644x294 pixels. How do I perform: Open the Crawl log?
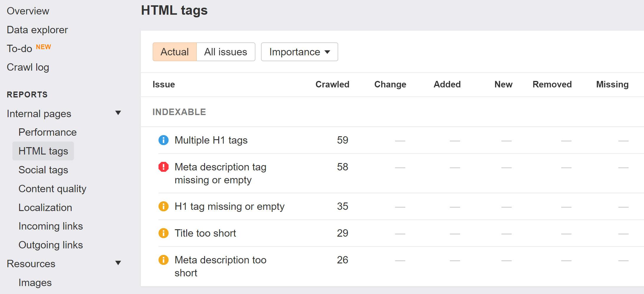coord(28,67)
